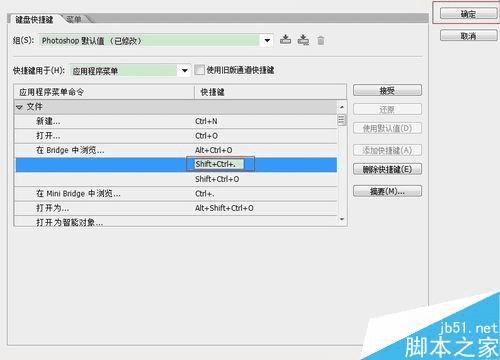Click the 删除快捷键(E) button
This screenshot has width=500, height=360.
pyautogui.click(x=387, y=169)
